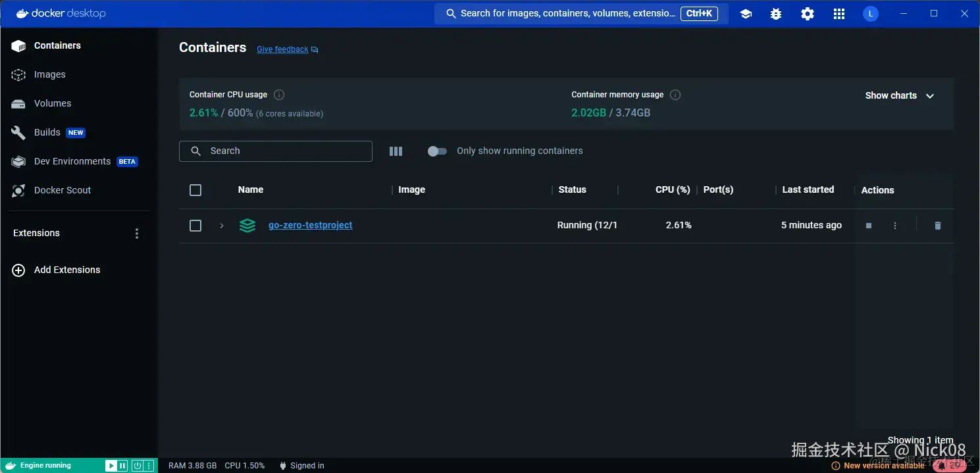Click the global search bar
980x473 pixels.
point(581,13)
